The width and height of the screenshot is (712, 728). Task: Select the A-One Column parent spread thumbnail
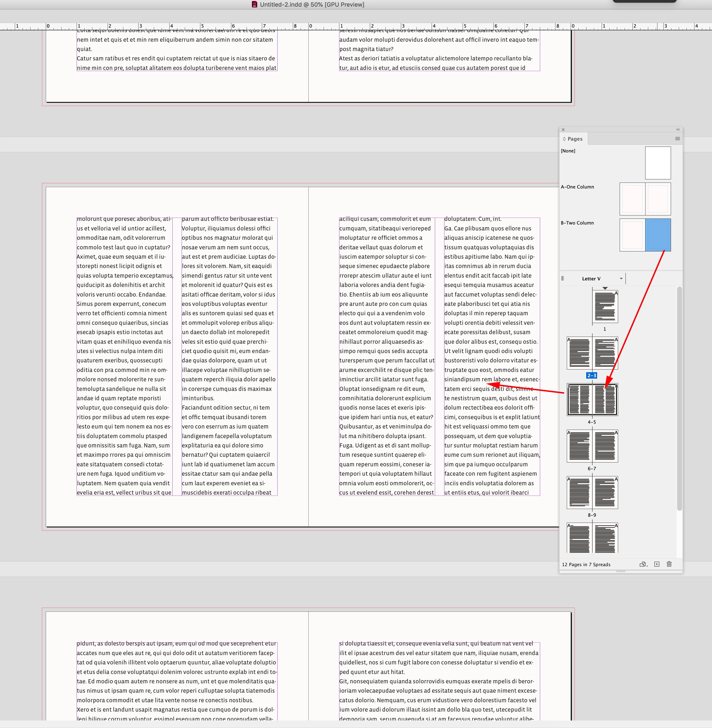click(645, 199)
